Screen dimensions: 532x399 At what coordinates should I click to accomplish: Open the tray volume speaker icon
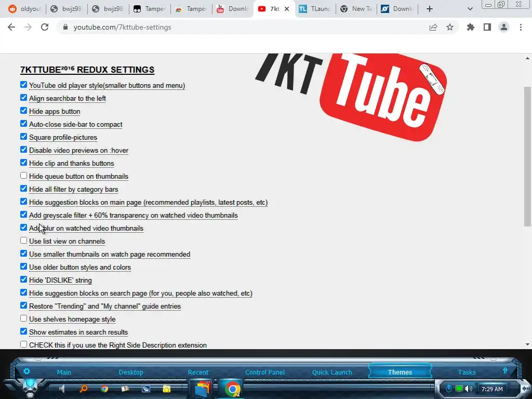click(x=469, y=389)
